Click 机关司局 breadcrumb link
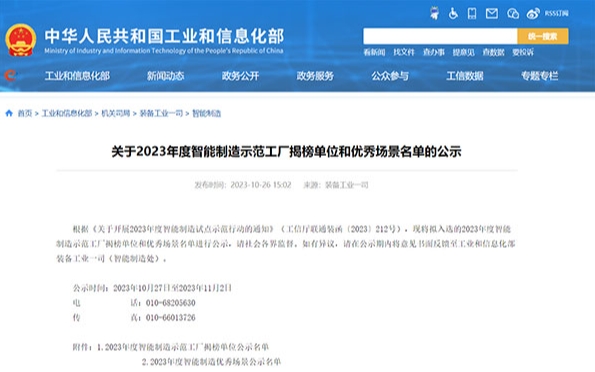595x372 pixels. (116, 113)
